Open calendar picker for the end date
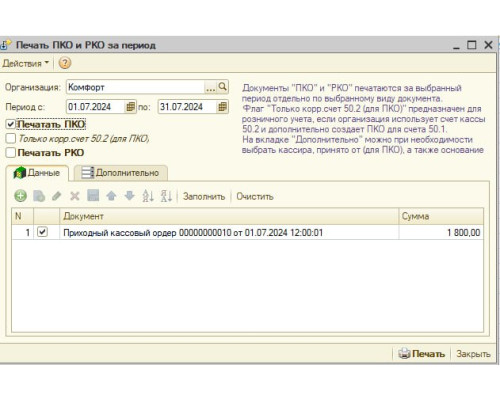The height and width of the screenshot is (400, 500). (x=222, y=107)
